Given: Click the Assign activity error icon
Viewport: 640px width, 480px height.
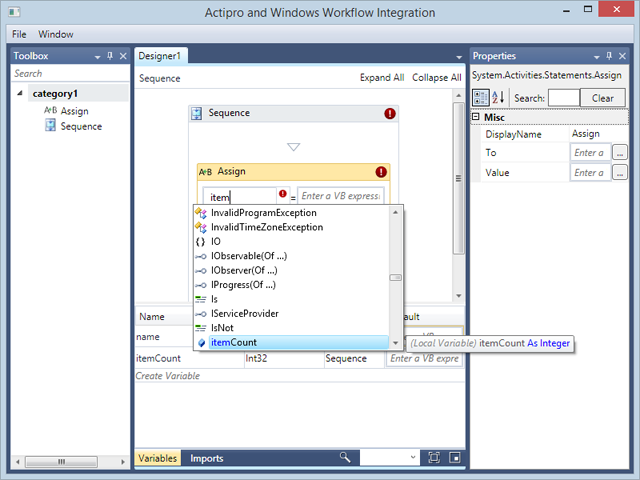Looking at the screenshot, I should (x=381, y=172).
